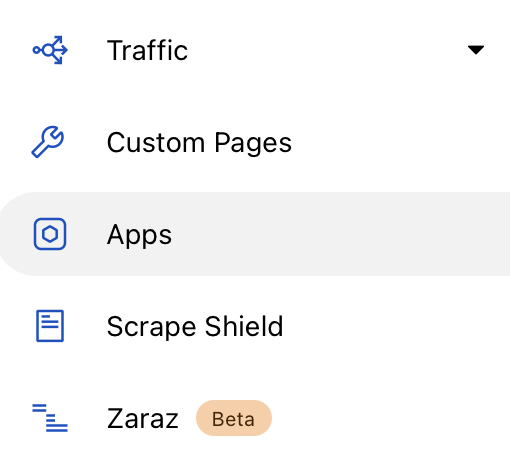The width and height of the screenshot is (510, 468).
Task: Click gap between wrench icon and Custom Pages label
Action: point(85,143)
